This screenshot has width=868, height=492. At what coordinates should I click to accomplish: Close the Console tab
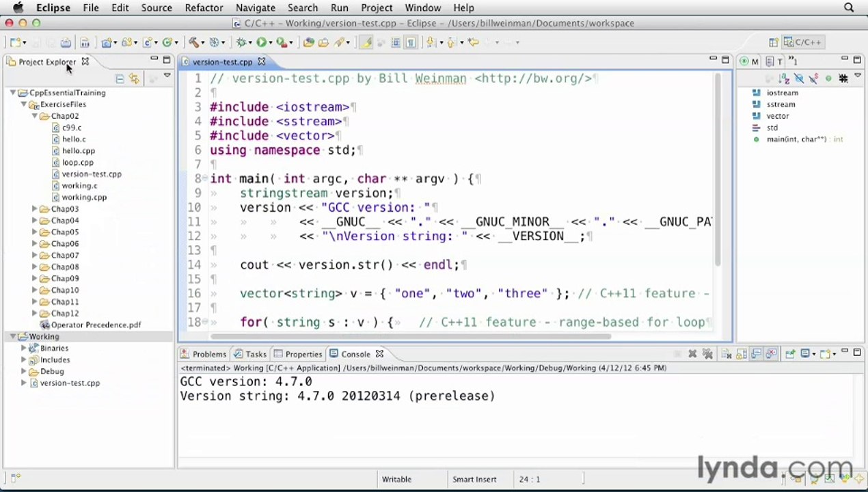[x=379, y=354]
